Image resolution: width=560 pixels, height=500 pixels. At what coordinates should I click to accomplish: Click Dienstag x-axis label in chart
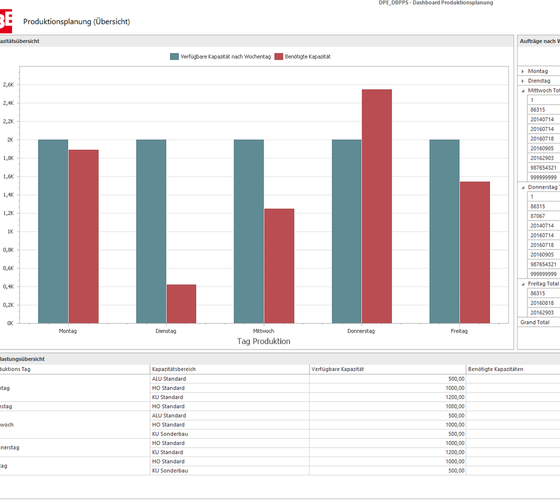166,331
